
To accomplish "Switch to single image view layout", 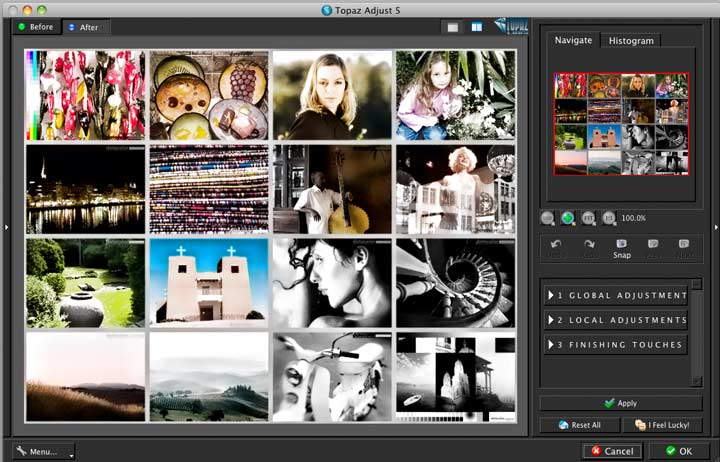I will pos(453,28).
